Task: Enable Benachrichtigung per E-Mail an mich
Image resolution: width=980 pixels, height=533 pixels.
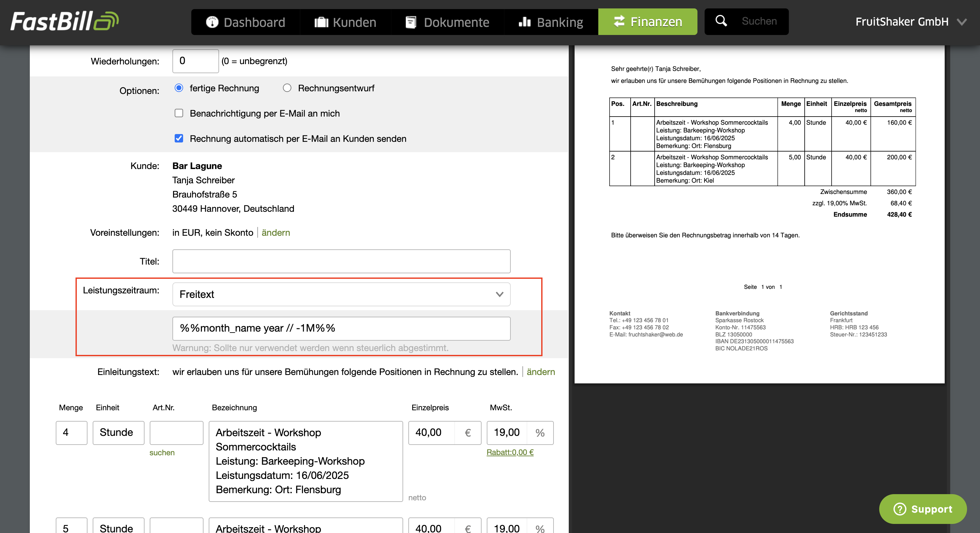Action: [x=179, y=113]
